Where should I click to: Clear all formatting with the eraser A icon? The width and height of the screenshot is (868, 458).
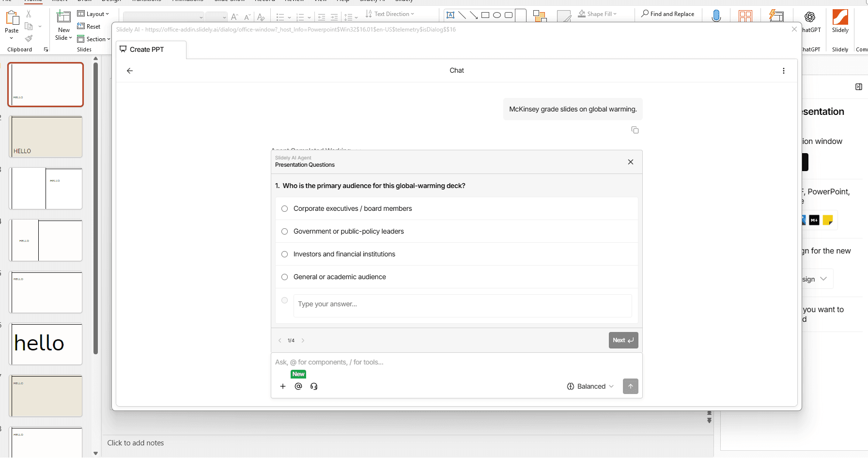click(261, 17)
